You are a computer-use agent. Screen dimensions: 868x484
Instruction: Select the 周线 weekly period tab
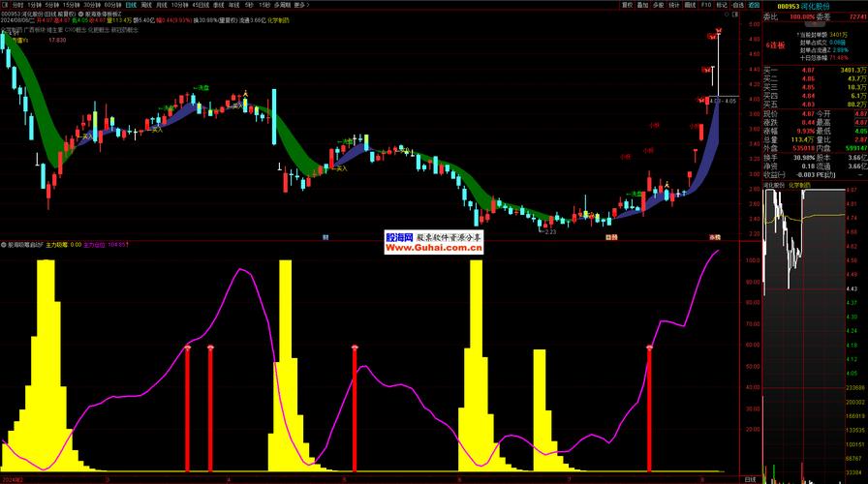[x=146, y=5]
